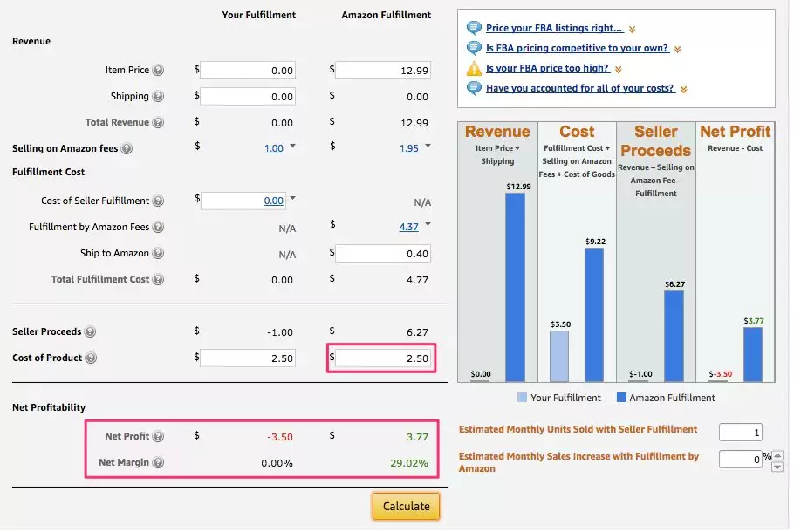Decrease monthly sales percentage with down stepper
Screen dimensions: 794x532
777,467
